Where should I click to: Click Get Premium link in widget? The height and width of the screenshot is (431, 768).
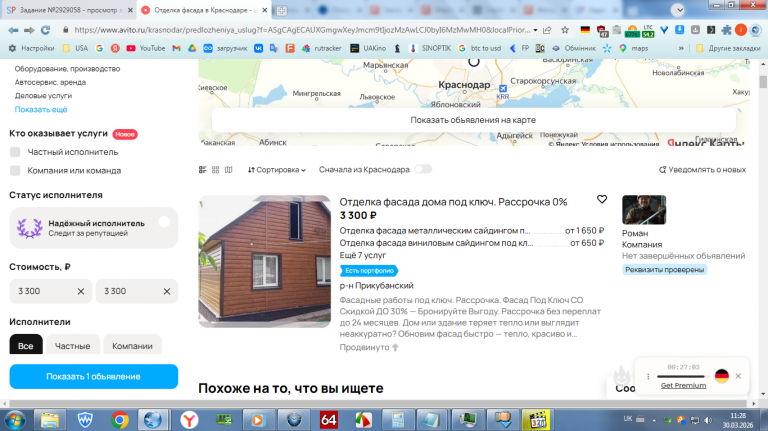tap(683, 385)
